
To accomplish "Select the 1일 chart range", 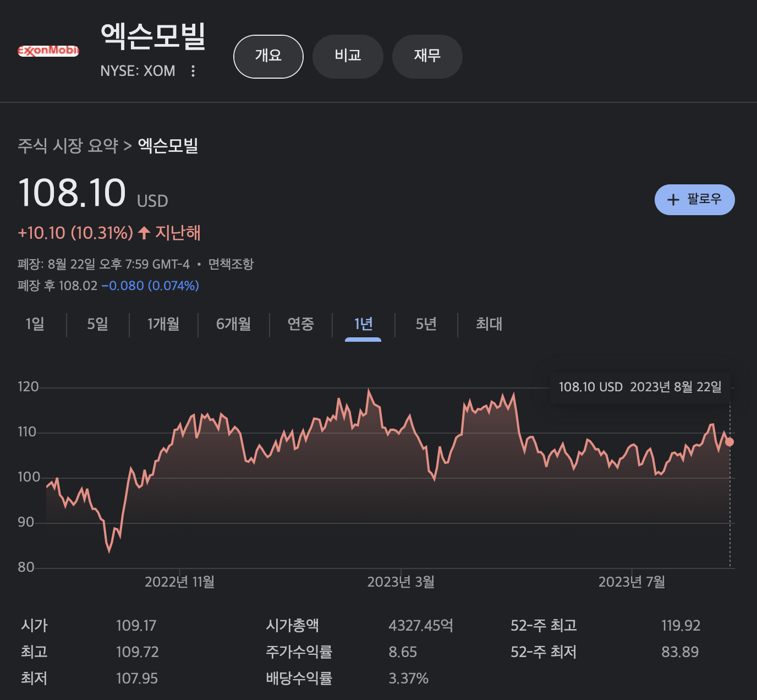I will [x=35, y=324].
